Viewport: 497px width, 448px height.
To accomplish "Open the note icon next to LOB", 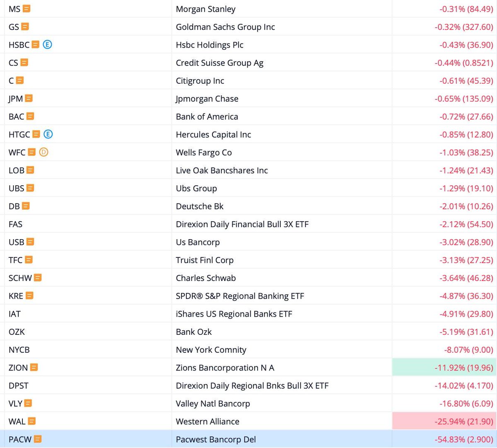I will click(x=29, y=170).
